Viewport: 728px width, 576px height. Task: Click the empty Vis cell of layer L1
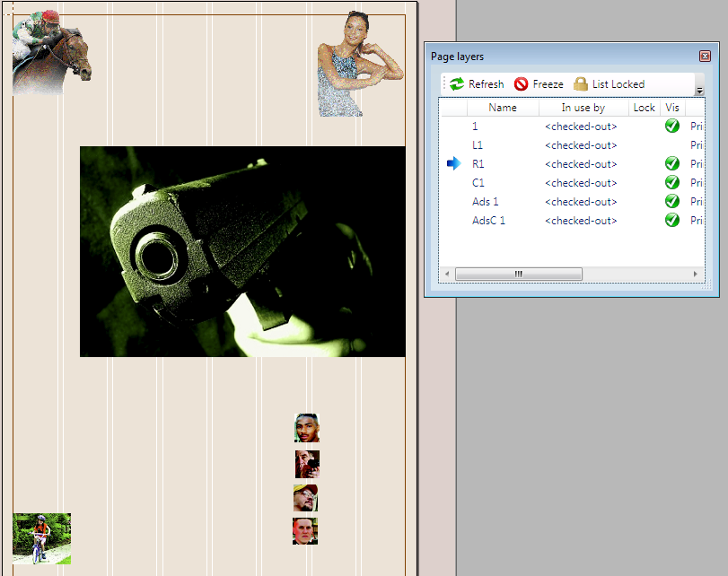click(x=671, y=144)
